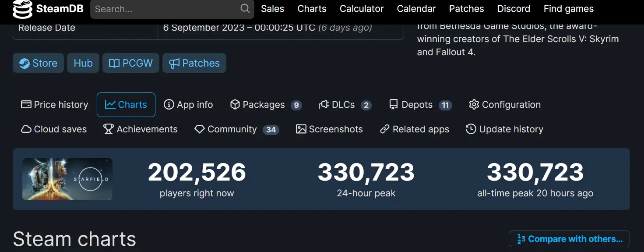
Task: Open the Community tab
Action: click(x=237, y=129)
